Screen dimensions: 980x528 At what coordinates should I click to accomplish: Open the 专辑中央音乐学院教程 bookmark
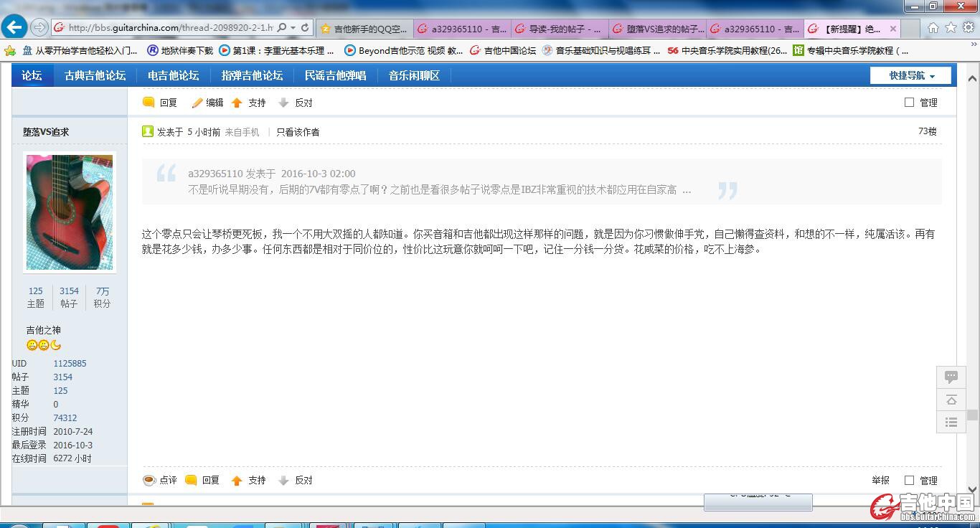851,50
